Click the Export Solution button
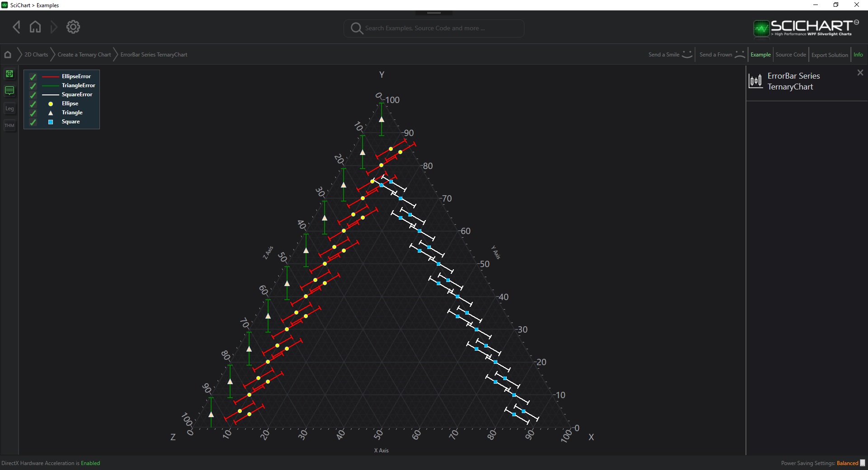This screenshot has height=470, width=868. 830,55
